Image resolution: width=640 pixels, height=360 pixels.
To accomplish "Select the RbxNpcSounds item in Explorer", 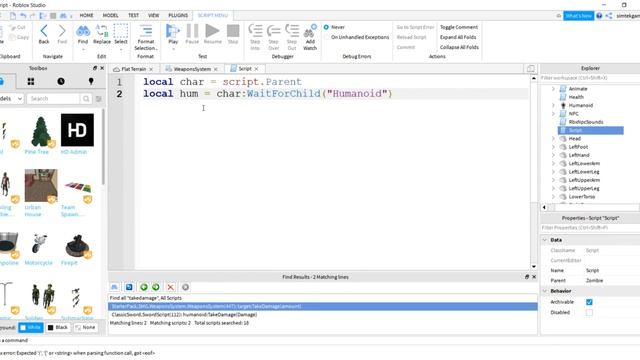I will click(x=586, y=122).
